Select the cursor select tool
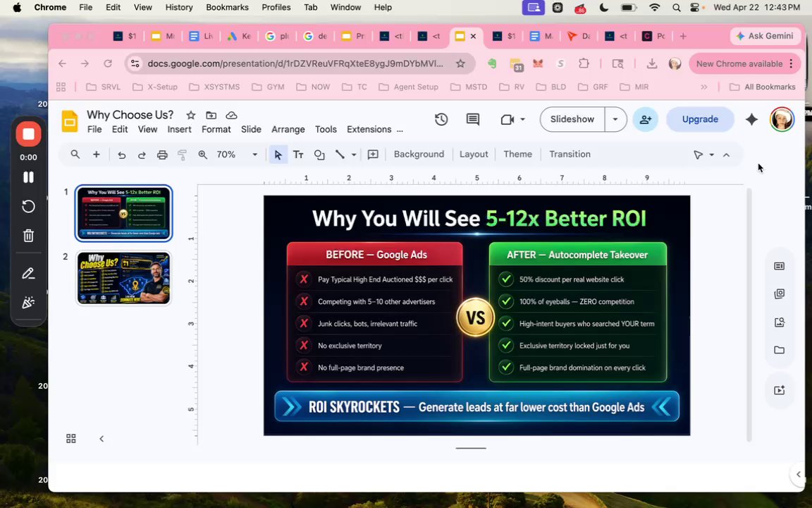Image resolution: width=812 pixels, height=508 pixels. pyautogui.click(x=278, y=155)
